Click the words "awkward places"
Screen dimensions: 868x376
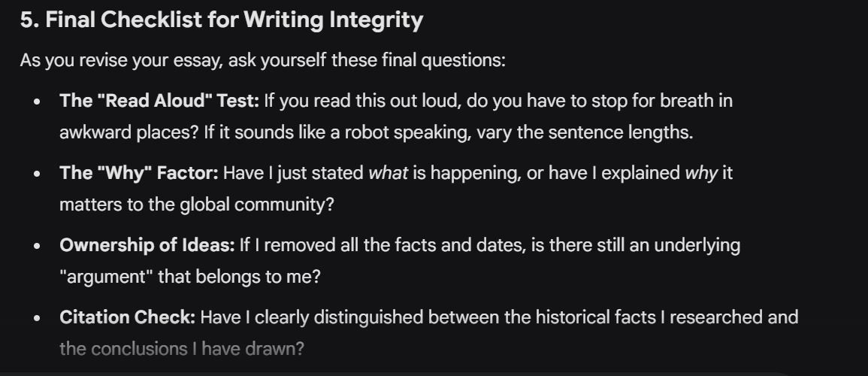(x=119, y=132)
